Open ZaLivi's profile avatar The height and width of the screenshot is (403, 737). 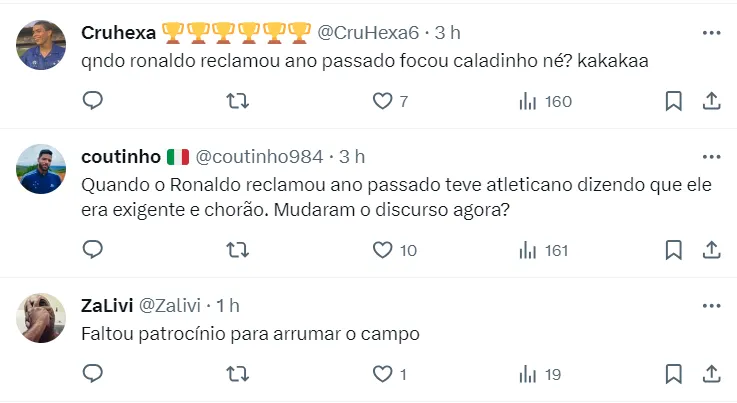pyautogui.click(x=41, y=318)
